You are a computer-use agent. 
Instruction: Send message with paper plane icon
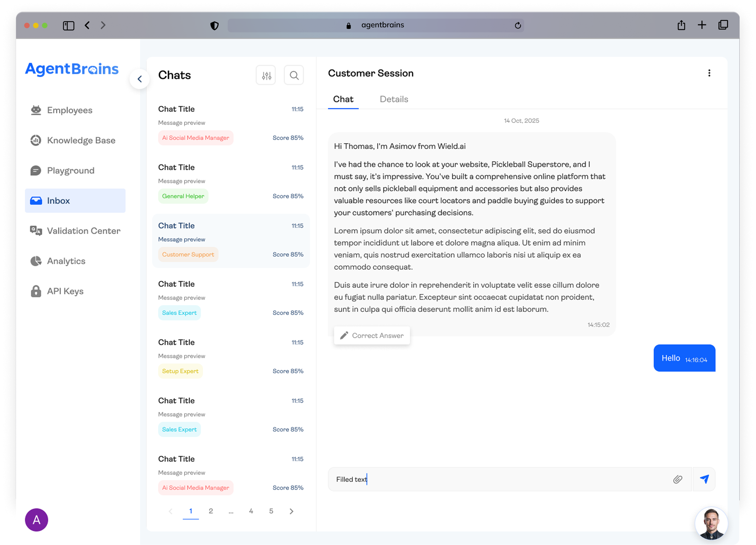tap(704, 479)
